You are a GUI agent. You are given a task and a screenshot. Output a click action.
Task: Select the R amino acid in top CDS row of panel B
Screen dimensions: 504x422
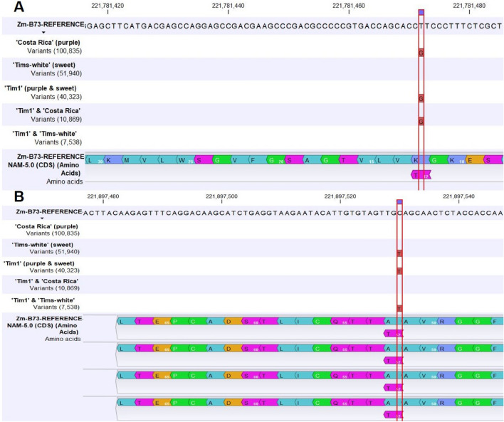pyautogui.click(x=445, y=321)
